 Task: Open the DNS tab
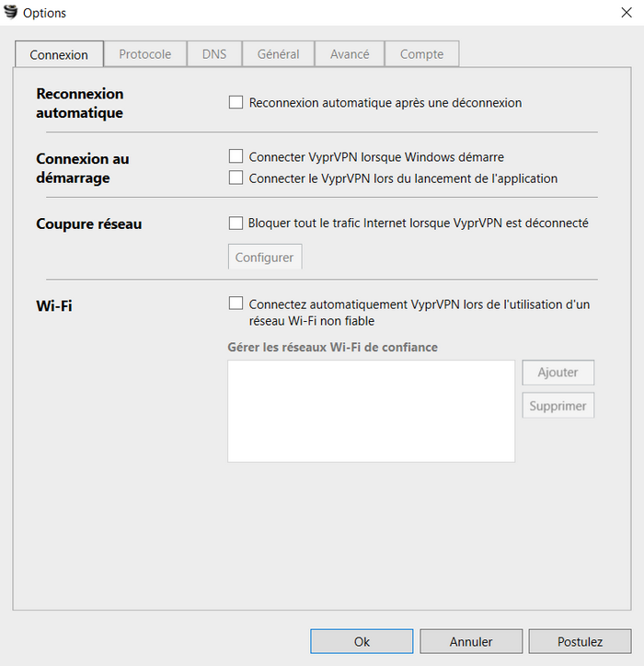point(214,54)
